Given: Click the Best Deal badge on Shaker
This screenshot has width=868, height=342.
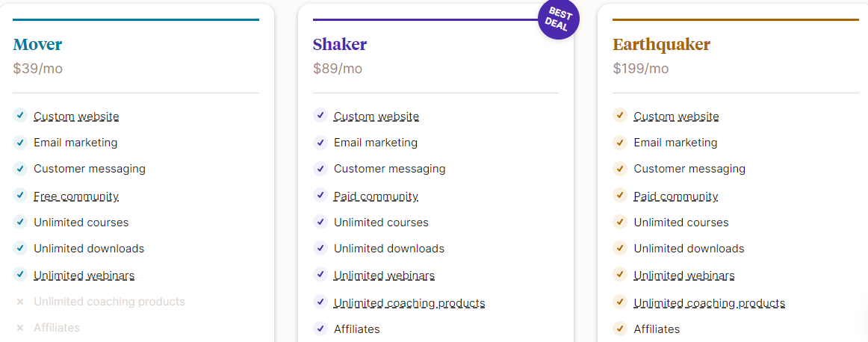Looking at the screenshot, I should tap(558, 20).
